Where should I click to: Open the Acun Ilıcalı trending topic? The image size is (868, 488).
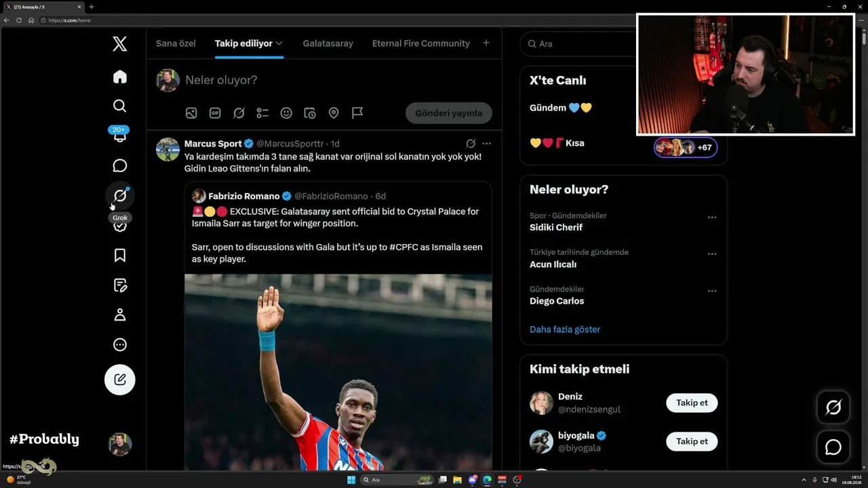(x=553, y=264)
